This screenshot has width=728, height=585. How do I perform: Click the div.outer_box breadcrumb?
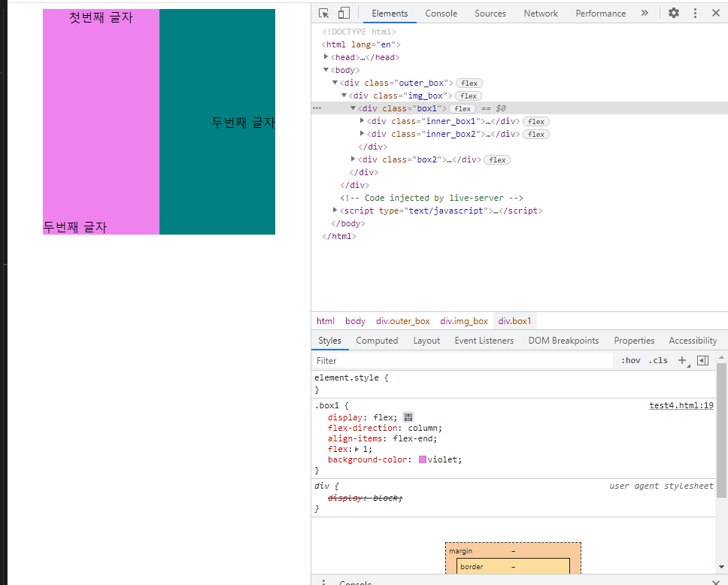tap(402, 321)
